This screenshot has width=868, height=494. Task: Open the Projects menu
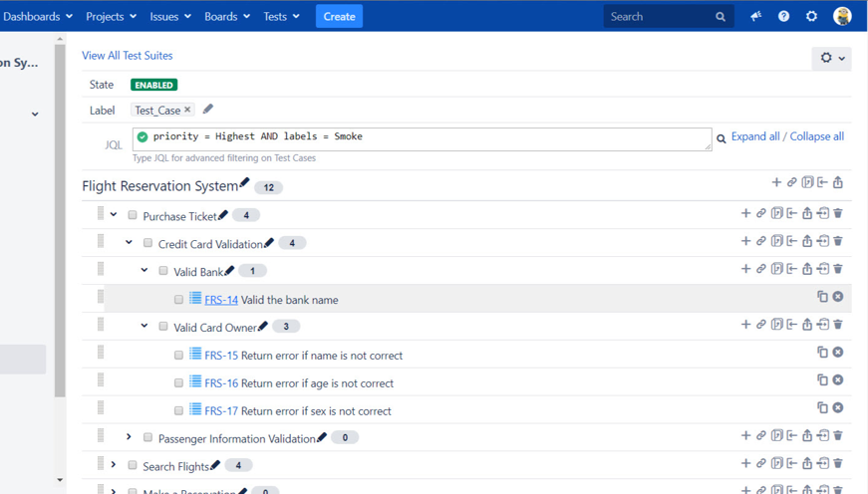coord(111,17)
